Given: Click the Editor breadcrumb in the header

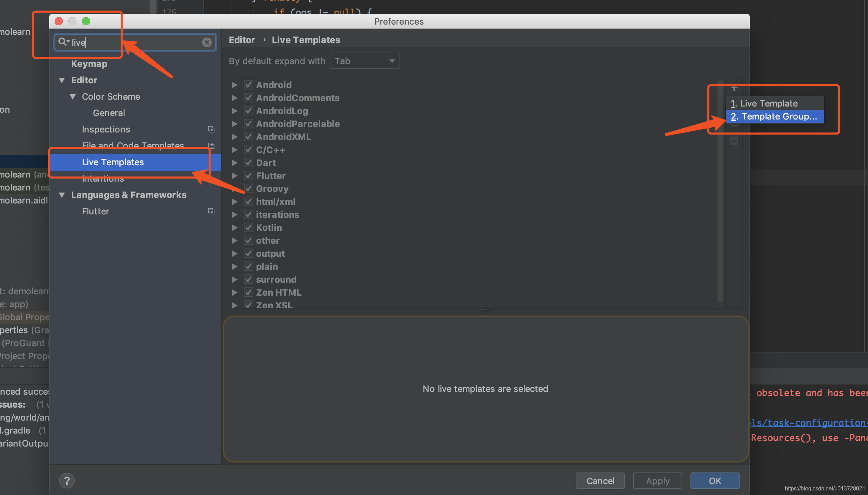Looking at the screenshot, I should [242, 40].
